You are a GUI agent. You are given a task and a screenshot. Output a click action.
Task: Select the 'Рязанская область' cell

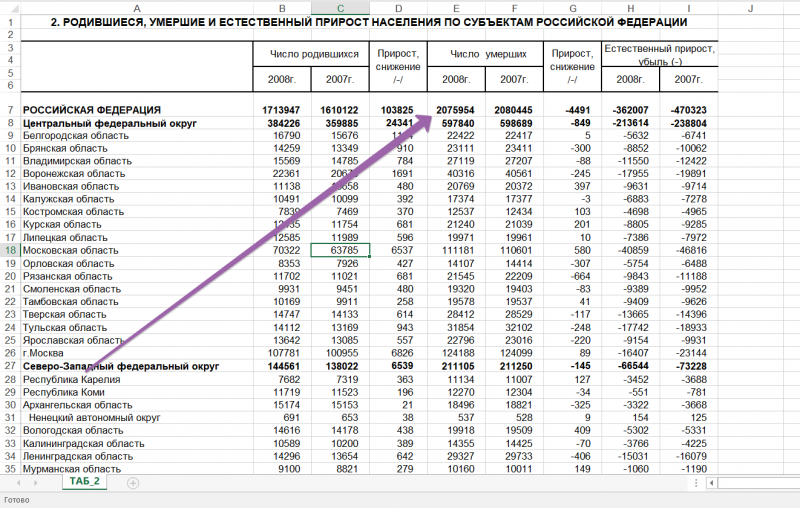click(137, 276)
